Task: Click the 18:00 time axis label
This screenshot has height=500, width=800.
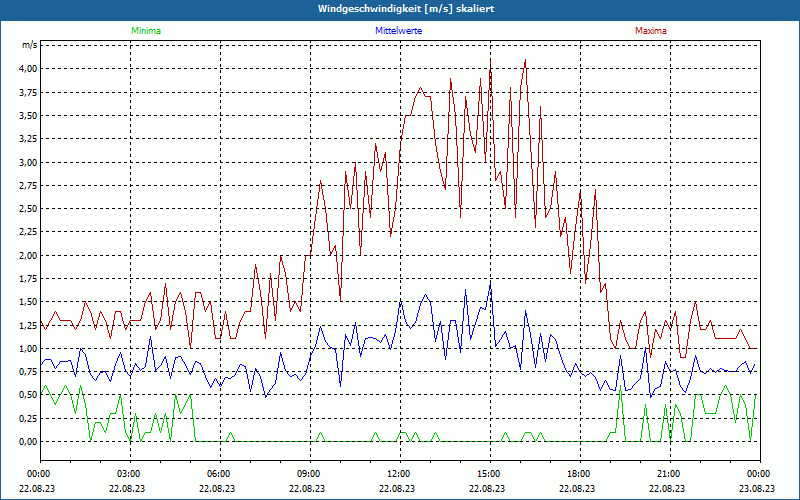Action: click(x=580, y=474)
